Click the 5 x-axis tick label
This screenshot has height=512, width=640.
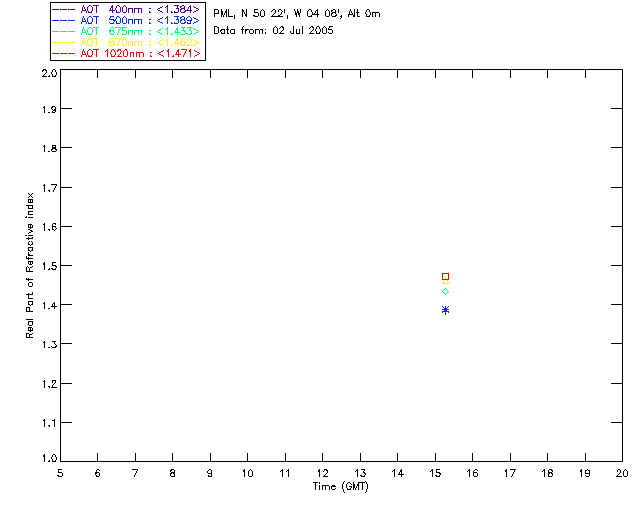60,473
